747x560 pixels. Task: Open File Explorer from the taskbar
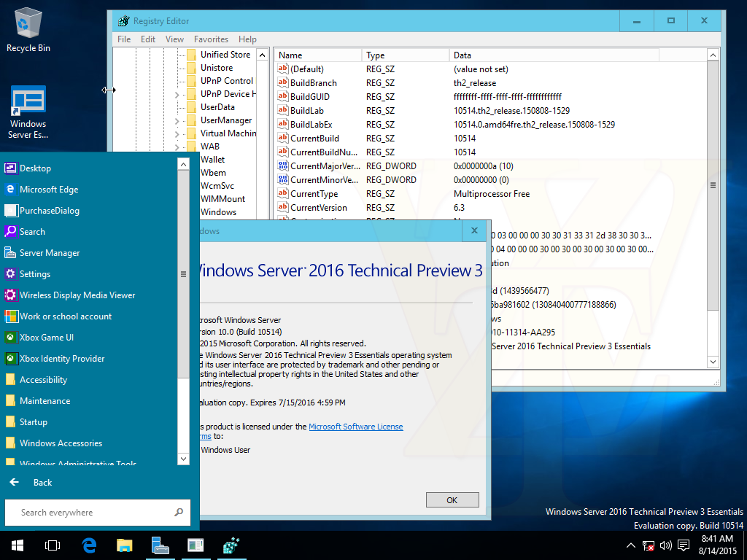pyautogui.click(x=124, y=545)
